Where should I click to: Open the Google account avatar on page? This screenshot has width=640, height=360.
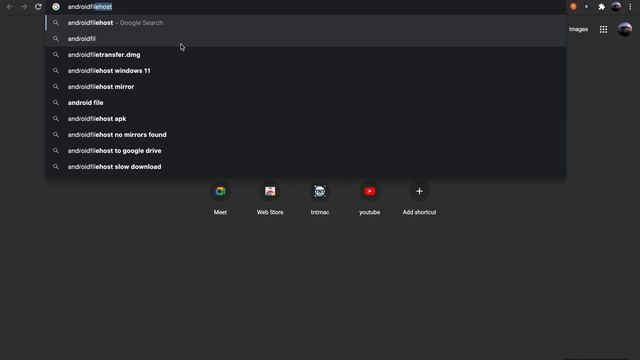pyautogui.click(x=624, y=29)
